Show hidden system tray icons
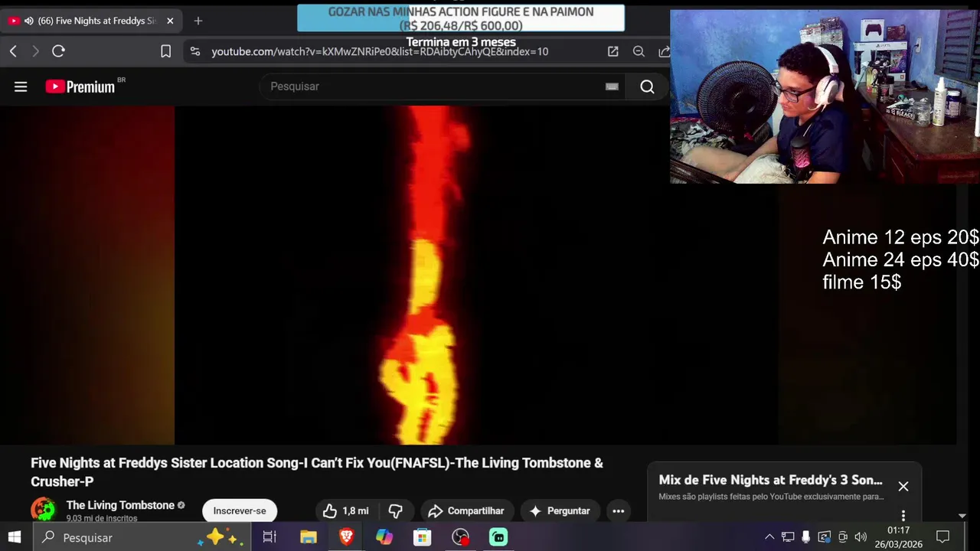980x551 pixels. click(x=769, y=537)
